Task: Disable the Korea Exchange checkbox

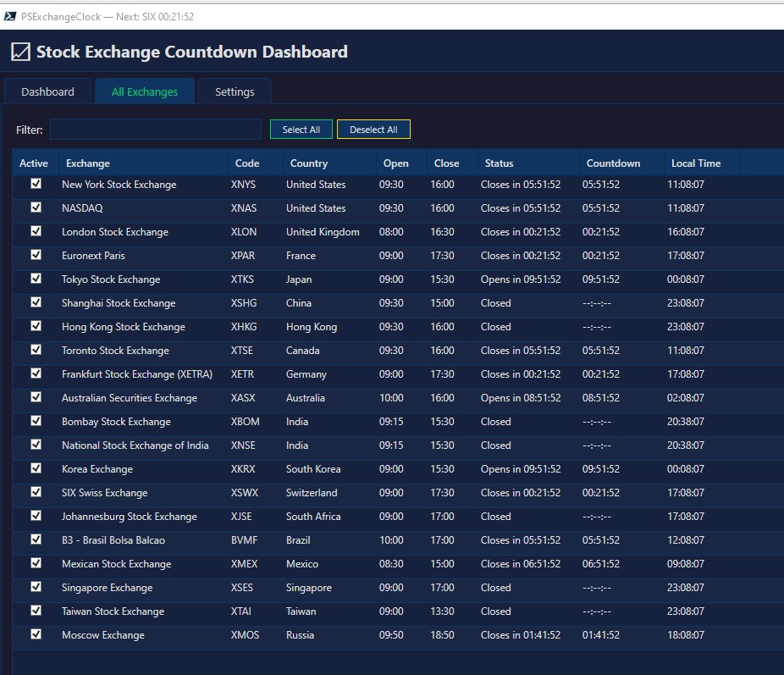Action: (x=36, y=468)
